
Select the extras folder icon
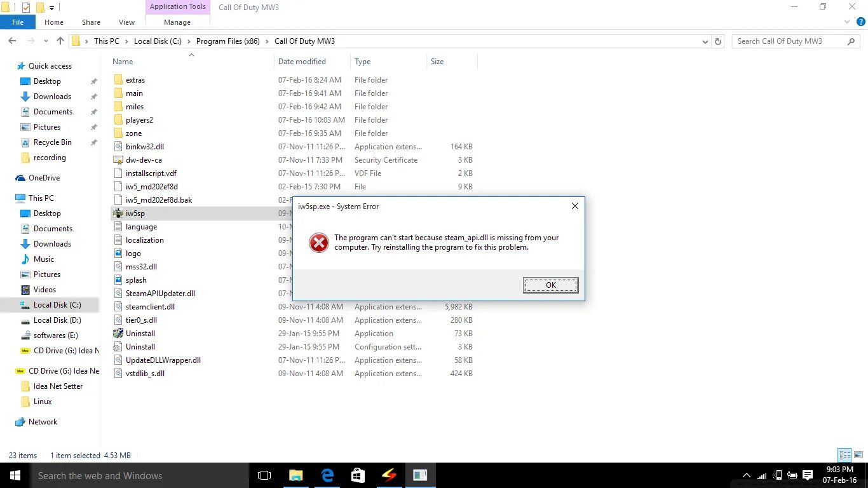point(118,80)
